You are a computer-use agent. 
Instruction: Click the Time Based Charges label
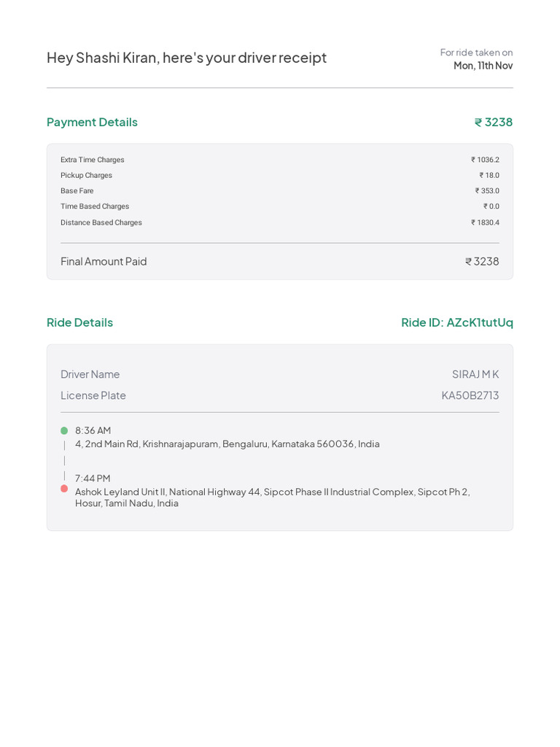click(95, 206)
